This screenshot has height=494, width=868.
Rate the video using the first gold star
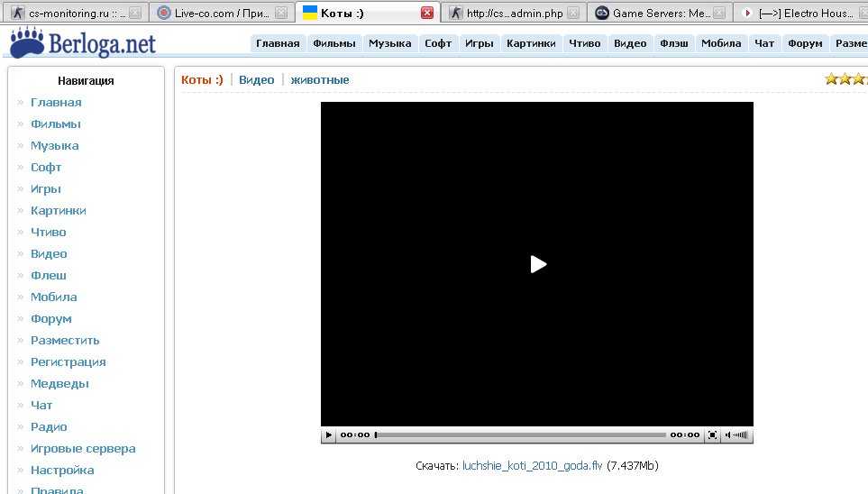pyautogui.click(x=831, y=79)
